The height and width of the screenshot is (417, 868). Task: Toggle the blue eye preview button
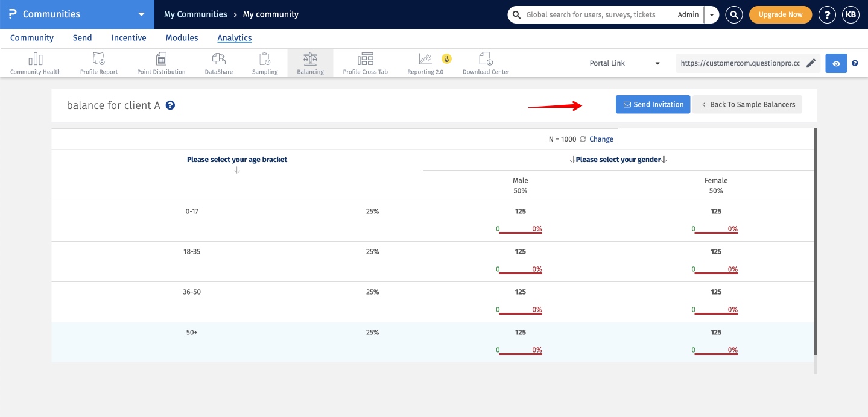coord(836,63)
